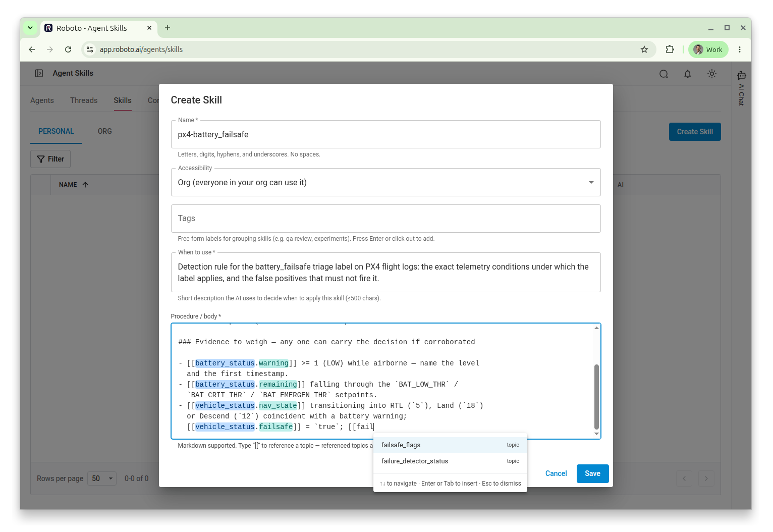Viewport: 773px width, 532px height.
Task: Click the Procedure body scrollbar thumb
Action: (596, 397)
